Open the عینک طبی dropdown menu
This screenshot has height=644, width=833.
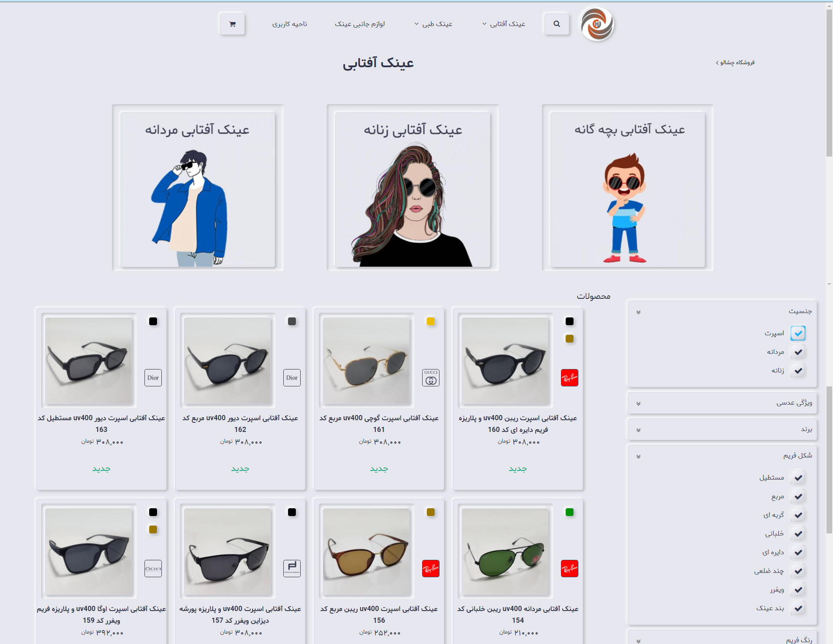pyautogui.click(x=433, y=24)
